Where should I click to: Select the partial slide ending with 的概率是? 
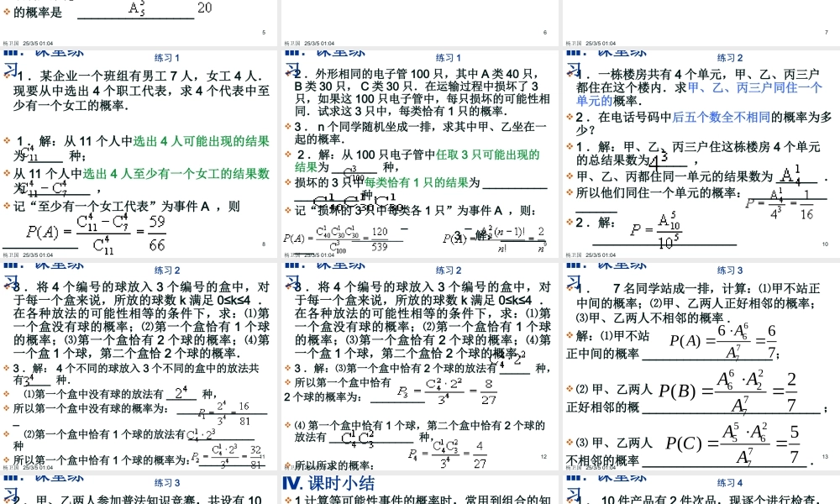[139, 23]
